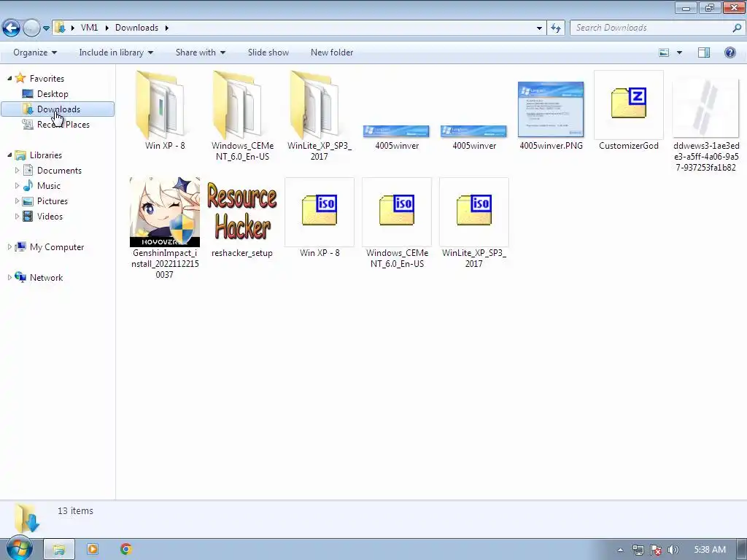This screenshot has width=747, height=560.
Task: Click the Refresh button beside address bar
Action: [x=555, y=28]
